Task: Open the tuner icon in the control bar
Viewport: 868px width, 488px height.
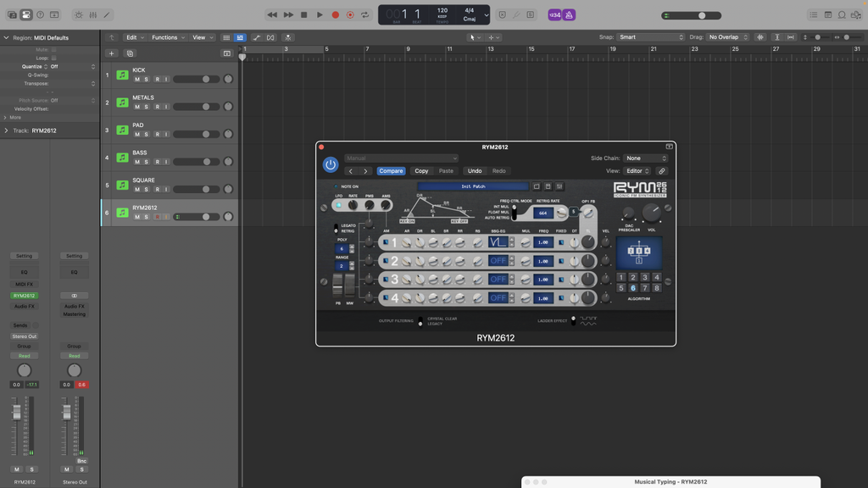Action: 516,14
